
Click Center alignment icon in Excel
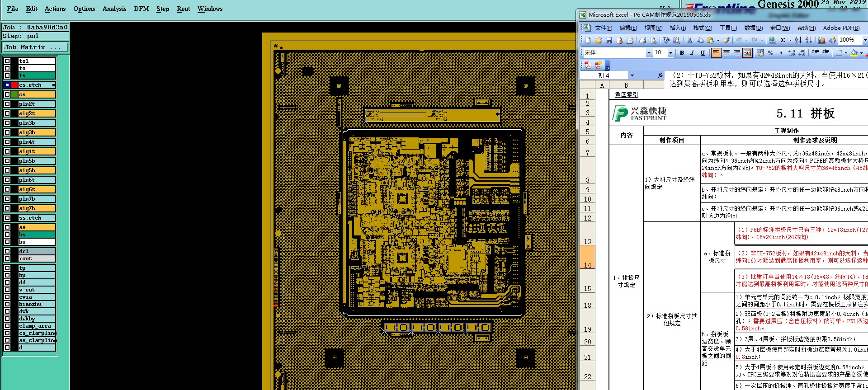[x=726, y=53]
